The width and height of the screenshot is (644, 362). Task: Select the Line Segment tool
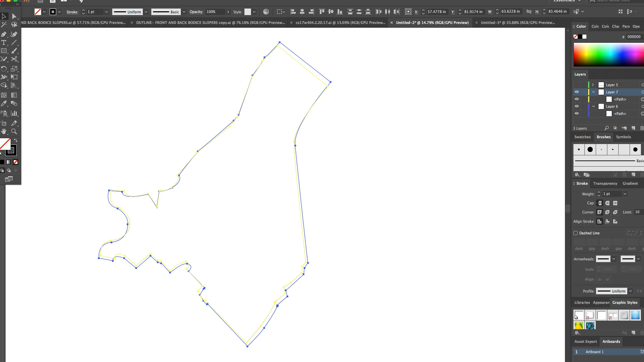(x=14, y=42)
